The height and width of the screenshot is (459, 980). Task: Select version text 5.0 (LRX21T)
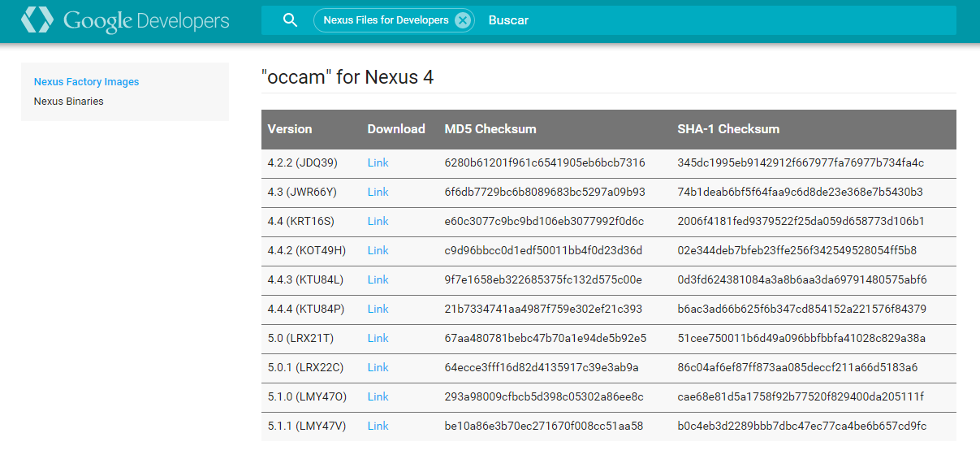tap(300, 338)
